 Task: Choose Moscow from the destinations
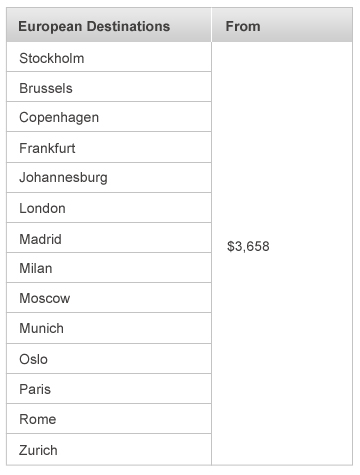pos(109,298)
